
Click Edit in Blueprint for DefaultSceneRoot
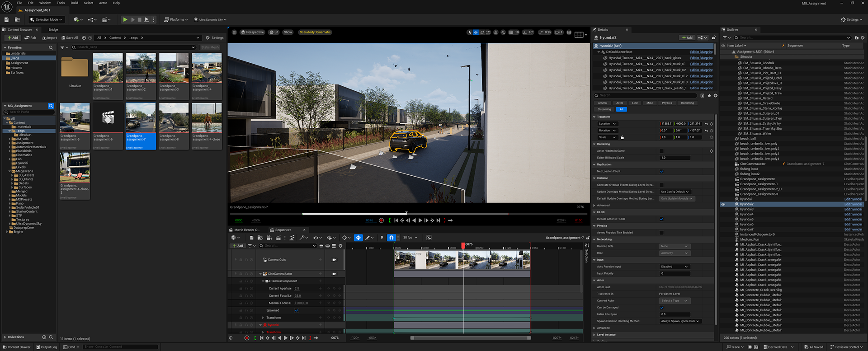701,52
